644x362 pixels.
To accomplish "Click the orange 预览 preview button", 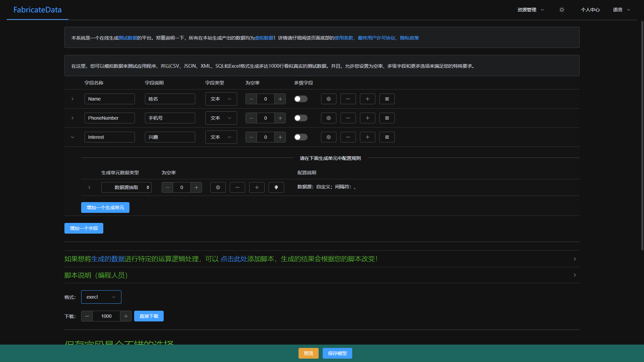I will point(308,353).
